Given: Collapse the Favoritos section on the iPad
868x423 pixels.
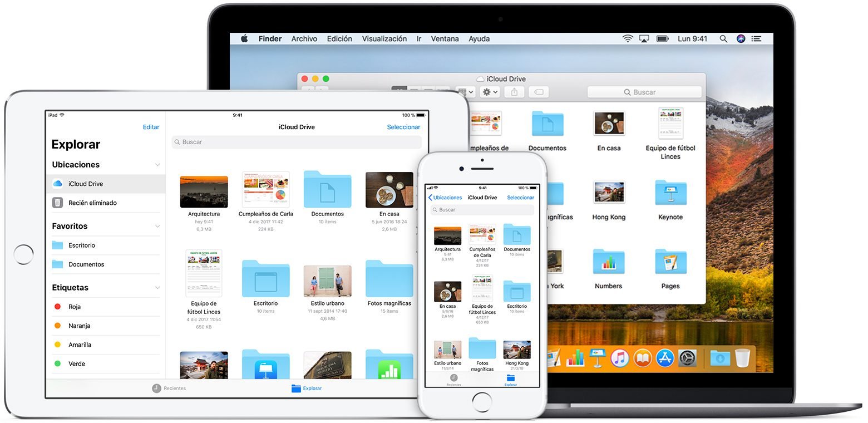Looking at the screenshot, I should (157, 227).
